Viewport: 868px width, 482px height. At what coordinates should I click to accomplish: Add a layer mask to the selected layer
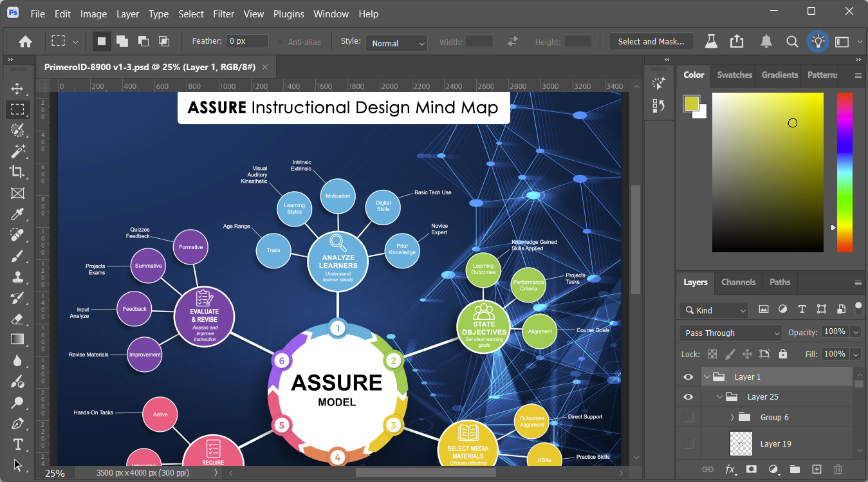click(x=751, y=470)
